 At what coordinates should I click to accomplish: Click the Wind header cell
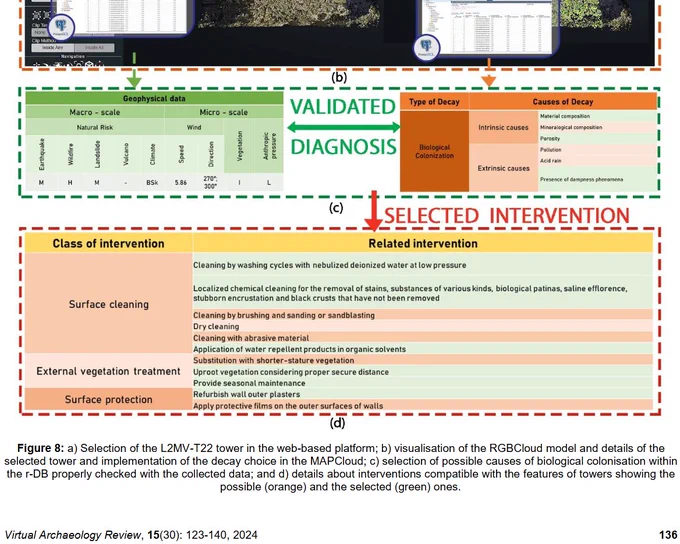pos(194,127)
